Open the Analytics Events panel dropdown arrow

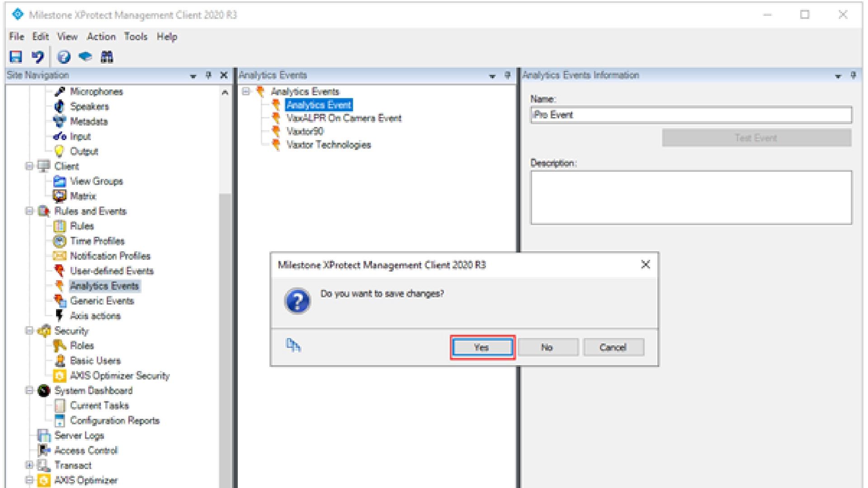point(492,76)
